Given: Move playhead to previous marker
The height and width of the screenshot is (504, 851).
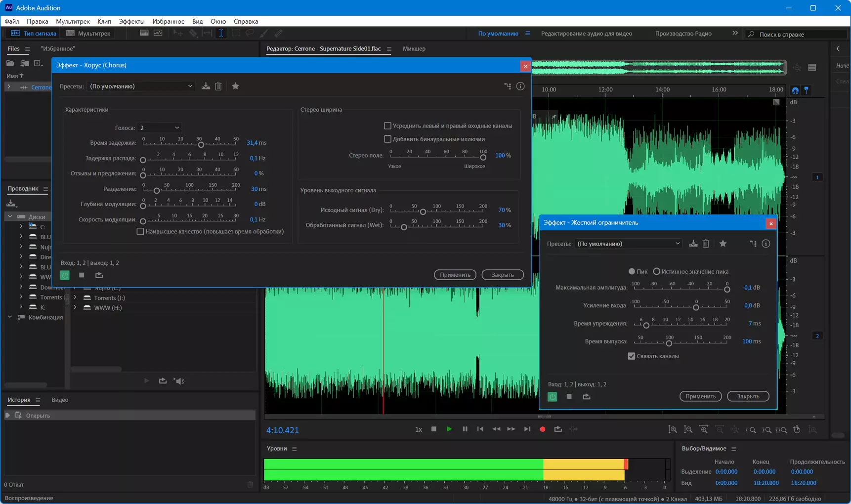Looking at the screenshot, I should 480,429.
